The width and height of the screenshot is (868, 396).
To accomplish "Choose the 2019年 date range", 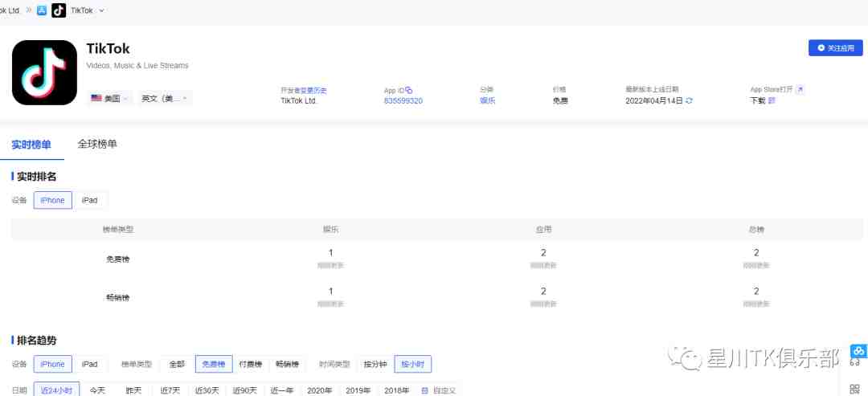I will point(358,390).
